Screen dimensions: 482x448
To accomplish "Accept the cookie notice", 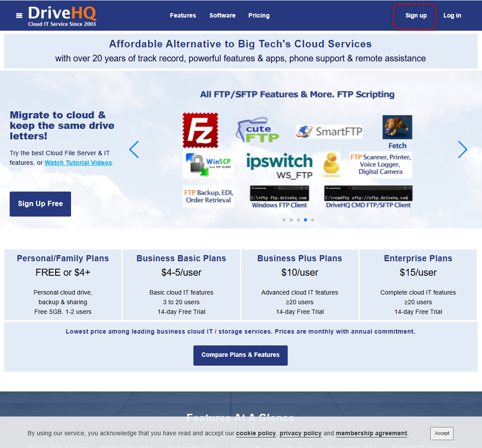I will click(x=442, y=433).
